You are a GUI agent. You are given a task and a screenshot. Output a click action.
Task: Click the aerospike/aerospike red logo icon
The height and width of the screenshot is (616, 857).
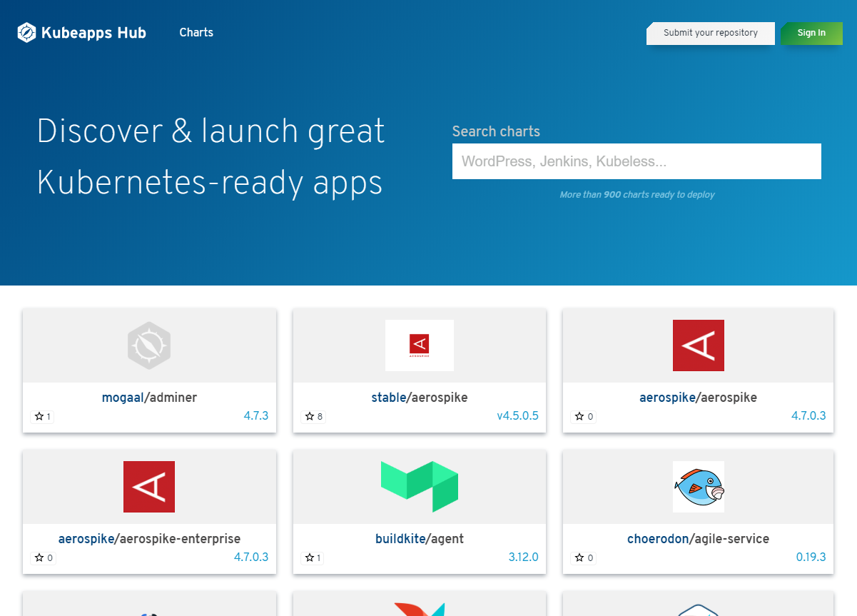click(x=699, y=345)
